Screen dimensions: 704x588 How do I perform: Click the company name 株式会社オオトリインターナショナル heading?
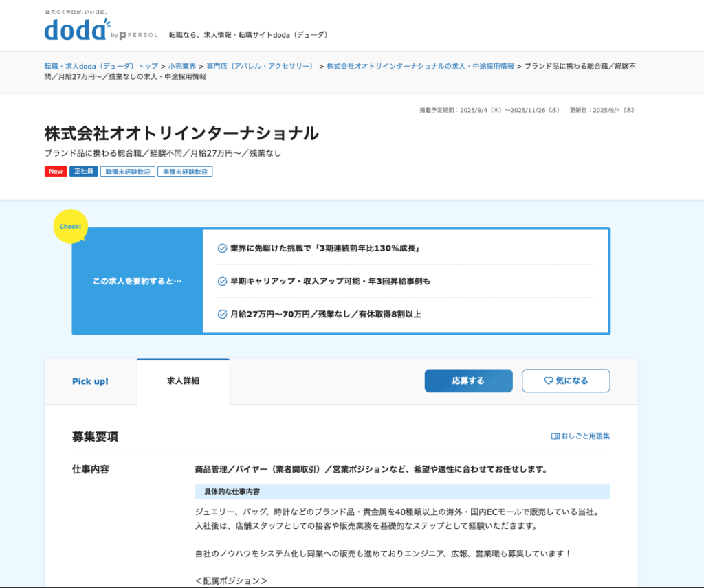click(x=181, y=133)
